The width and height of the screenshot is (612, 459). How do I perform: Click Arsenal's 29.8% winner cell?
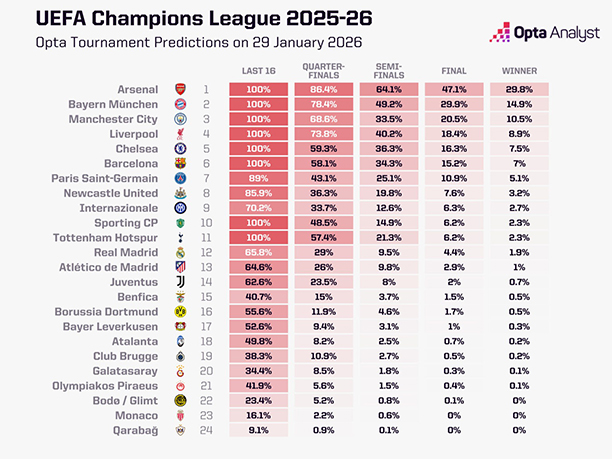click(x=521, y=89)
